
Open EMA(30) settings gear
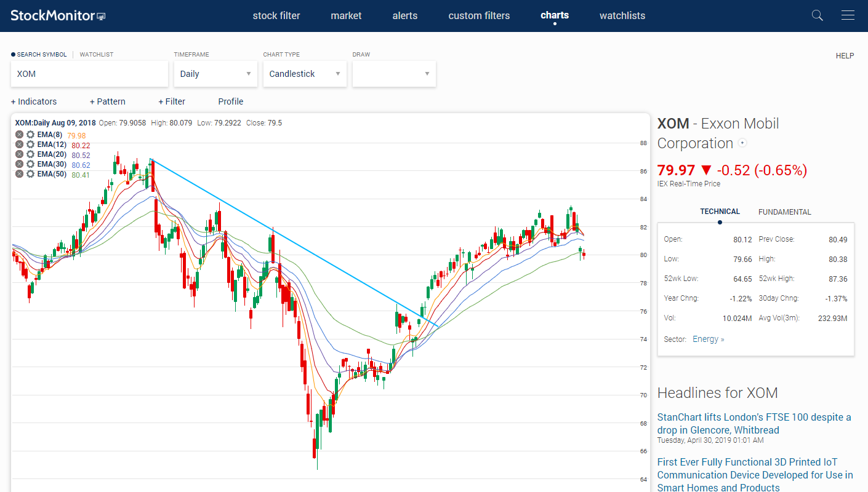[30, 164]
